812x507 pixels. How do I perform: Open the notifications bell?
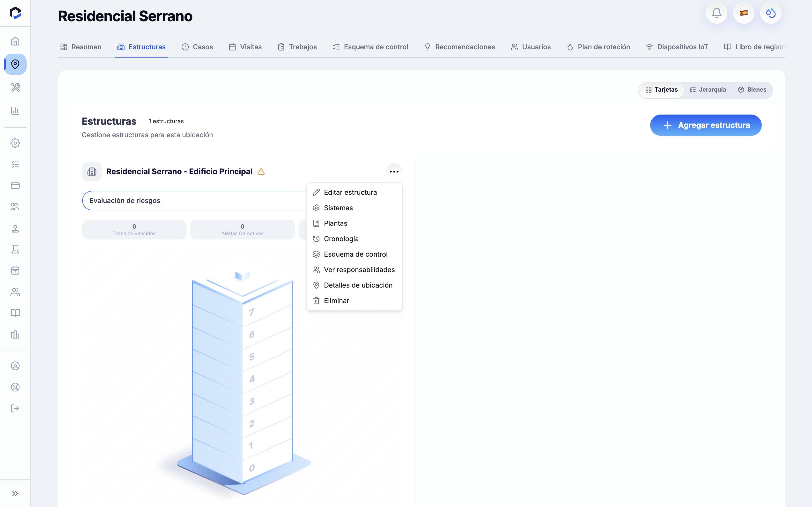[716, 13]
